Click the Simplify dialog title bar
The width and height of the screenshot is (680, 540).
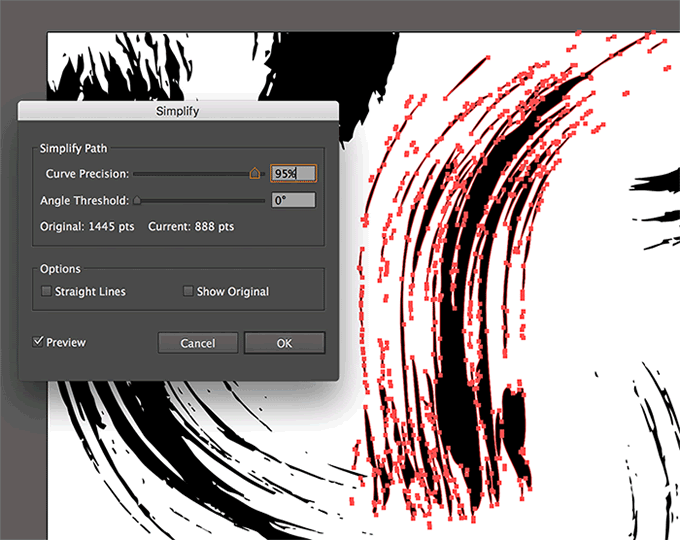pos(178,111)
